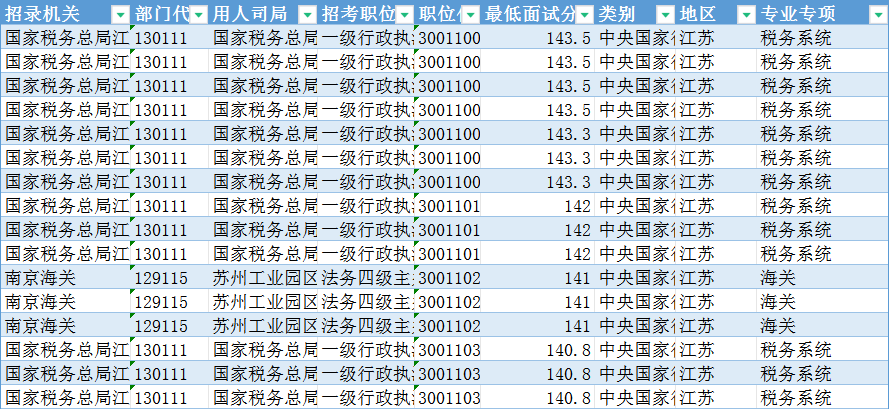Image resolution: width=889 pixels, height=409 pixels.
Task: Select the 招录机关 header cell text
Action: point(43,14)
